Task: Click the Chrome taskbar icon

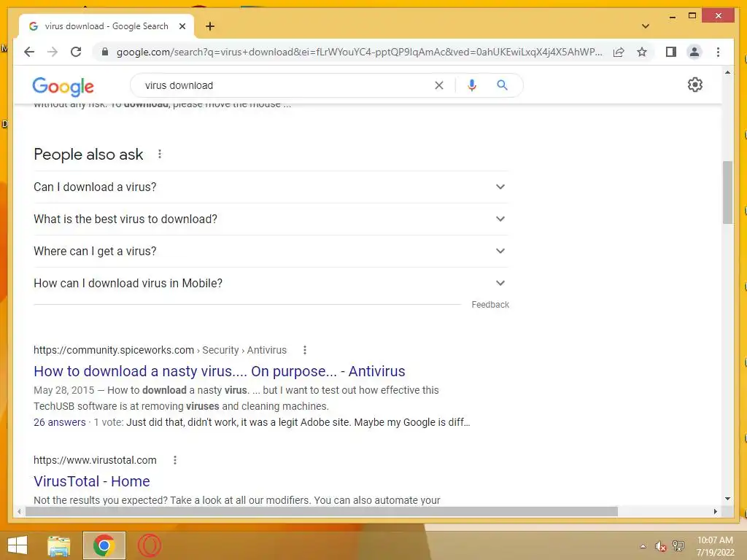Action: [x=104, y=545]
